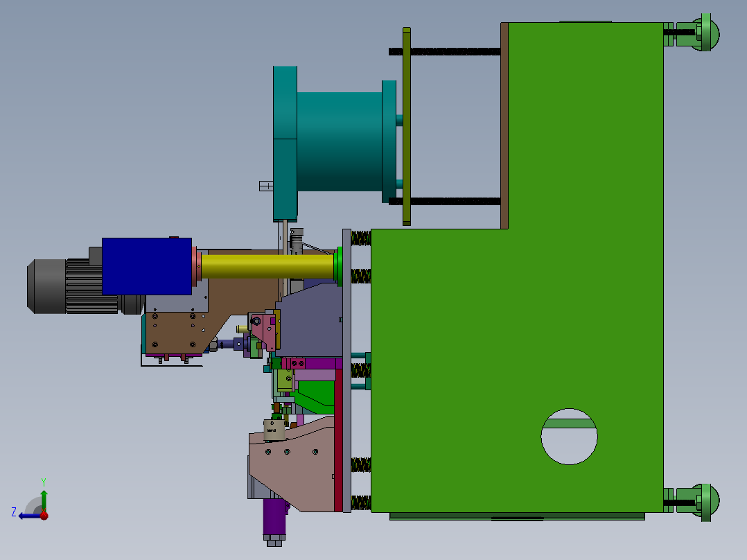The image size is (747, 560).
Task: Select the dark red vertical plate
Action: [338, 439]
